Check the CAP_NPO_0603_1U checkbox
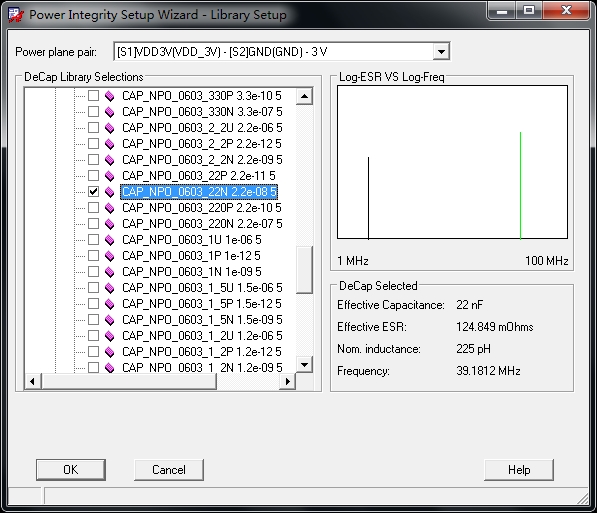This screenshot has width=597, height=513. point(93,240)
